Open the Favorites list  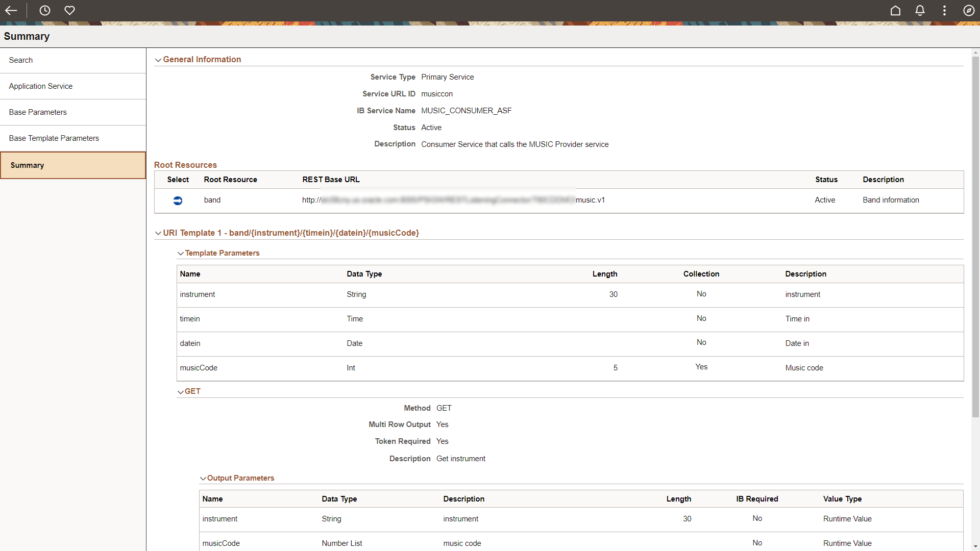[69, 10]
